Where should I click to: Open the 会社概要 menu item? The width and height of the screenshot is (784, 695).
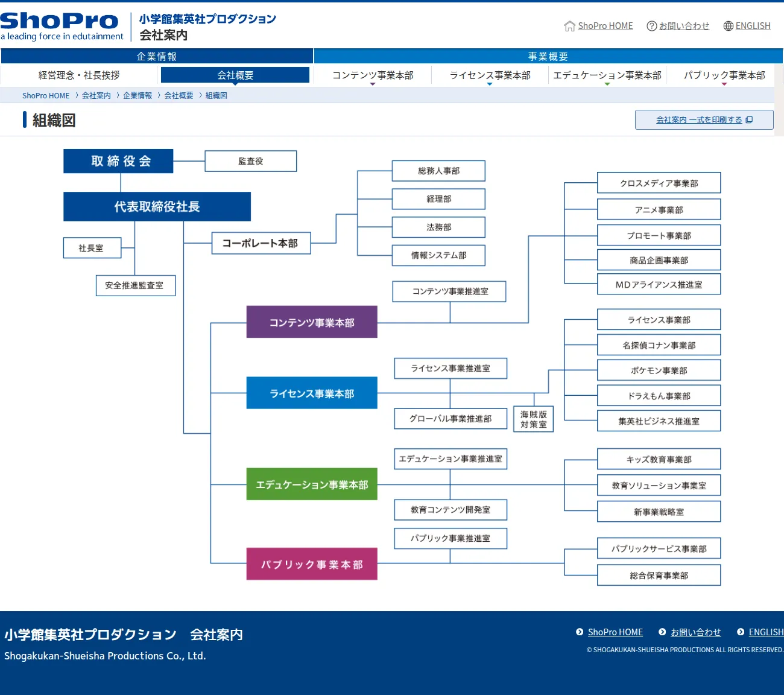pos(235,75)
